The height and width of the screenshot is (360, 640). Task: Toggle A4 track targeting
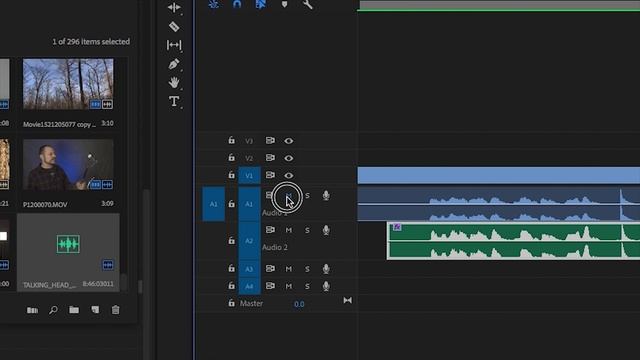[249, 287]
